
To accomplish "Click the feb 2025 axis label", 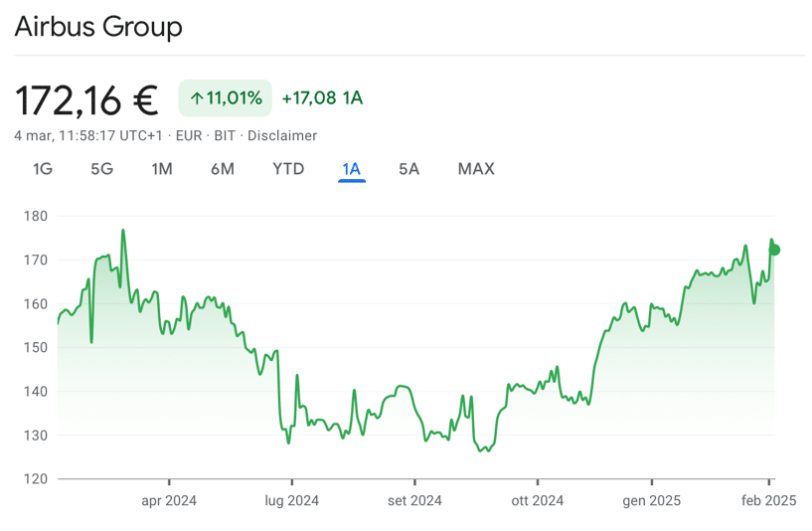I will 769,501.
